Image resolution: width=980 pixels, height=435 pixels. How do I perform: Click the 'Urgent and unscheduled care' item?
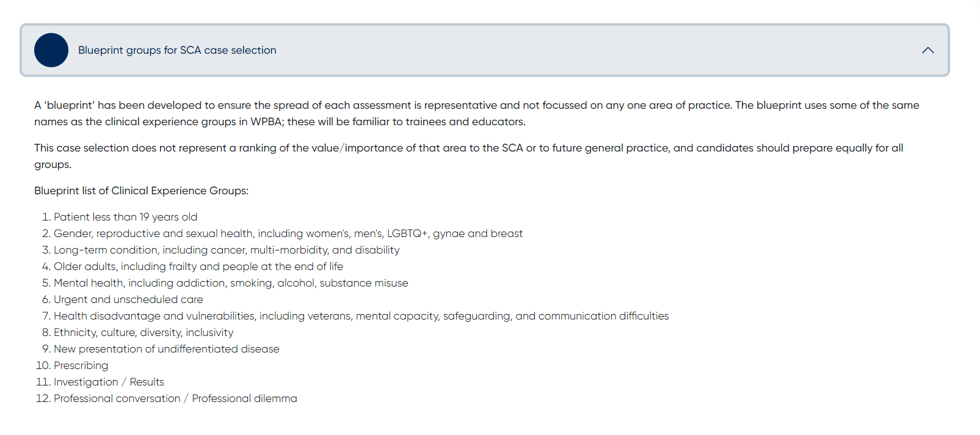(x=128, y=299)
